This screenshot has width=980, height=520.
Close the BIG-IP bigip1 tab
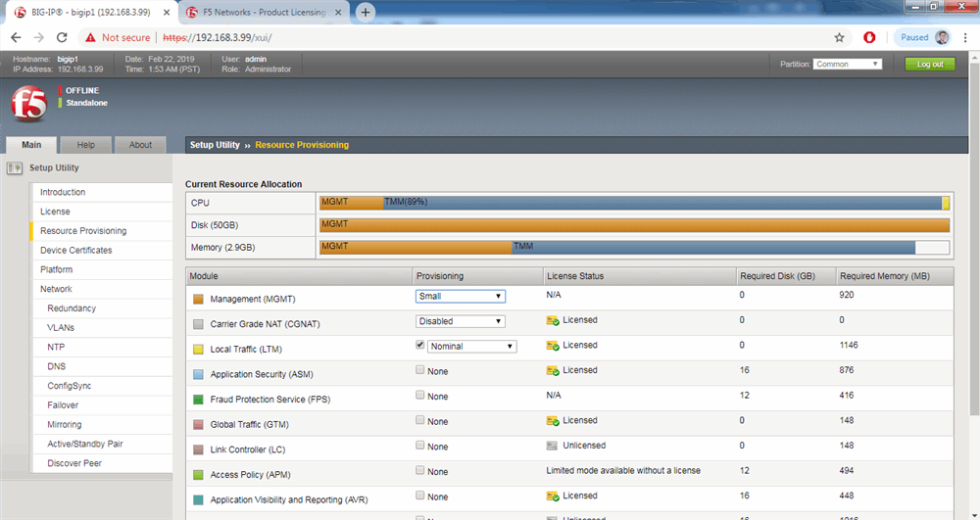coord(167,12)
